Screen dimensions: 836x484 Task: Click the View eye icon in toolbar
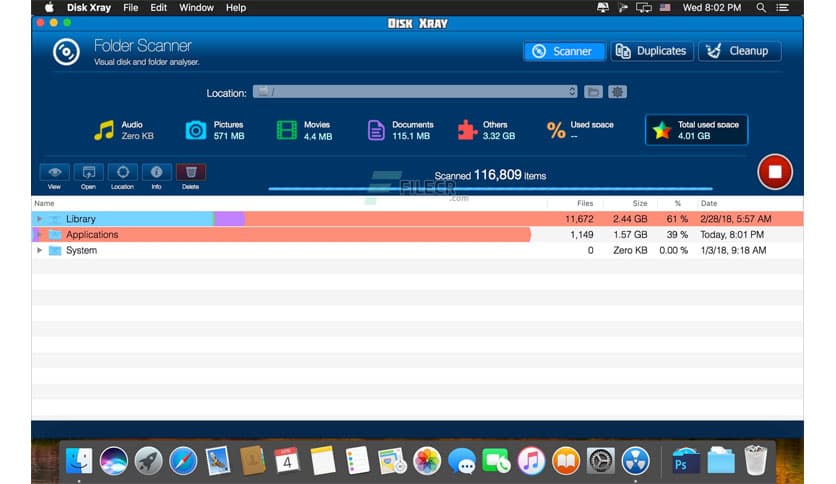pyautogui.click(x=54, y=172)
